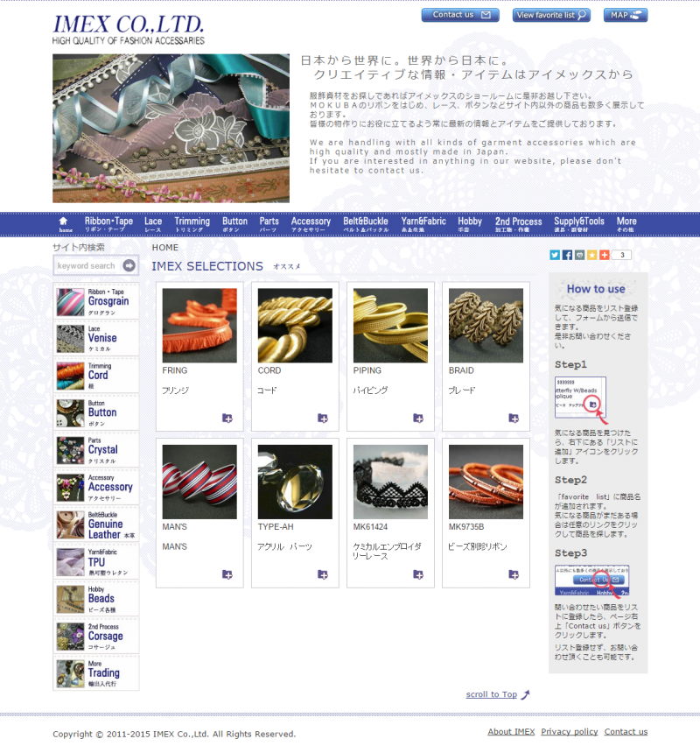Add TYPE-AH to favorite list icon
The height and width of the screenshot is (753, 700).
pos(323,574)
